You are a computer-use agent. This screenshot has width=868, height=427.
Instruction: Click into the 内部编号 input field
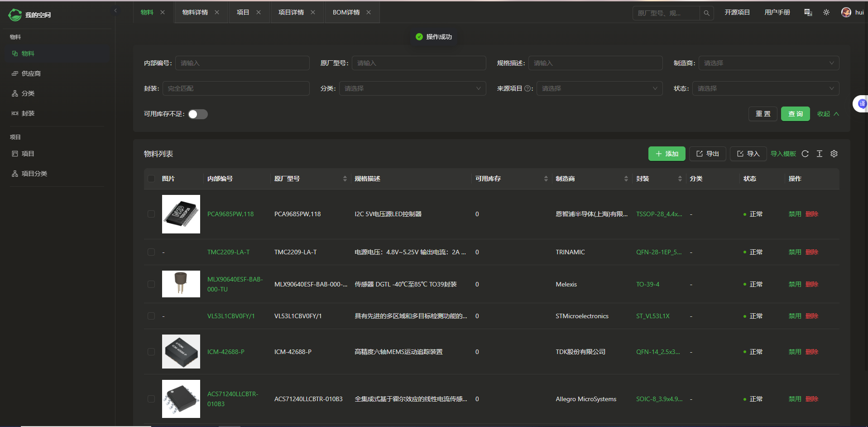[x=242, y=63]
